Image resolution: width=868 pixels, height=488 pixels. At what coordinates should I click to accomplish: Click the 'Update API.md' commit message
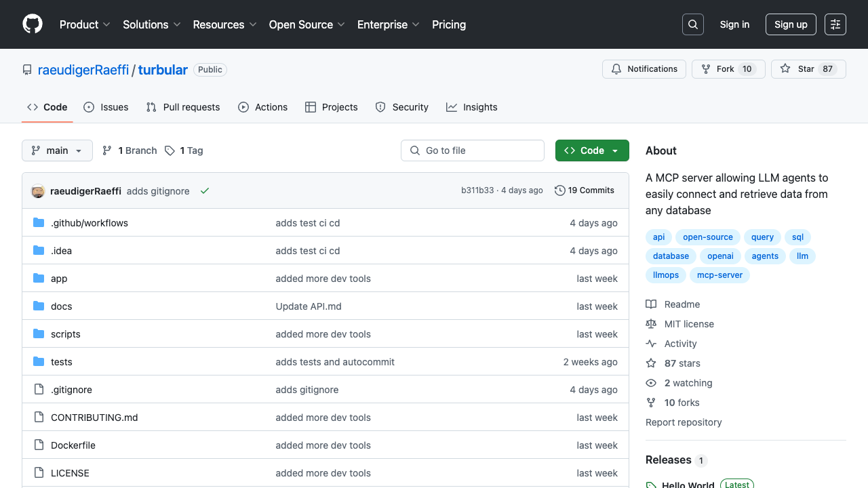point(309,306)
